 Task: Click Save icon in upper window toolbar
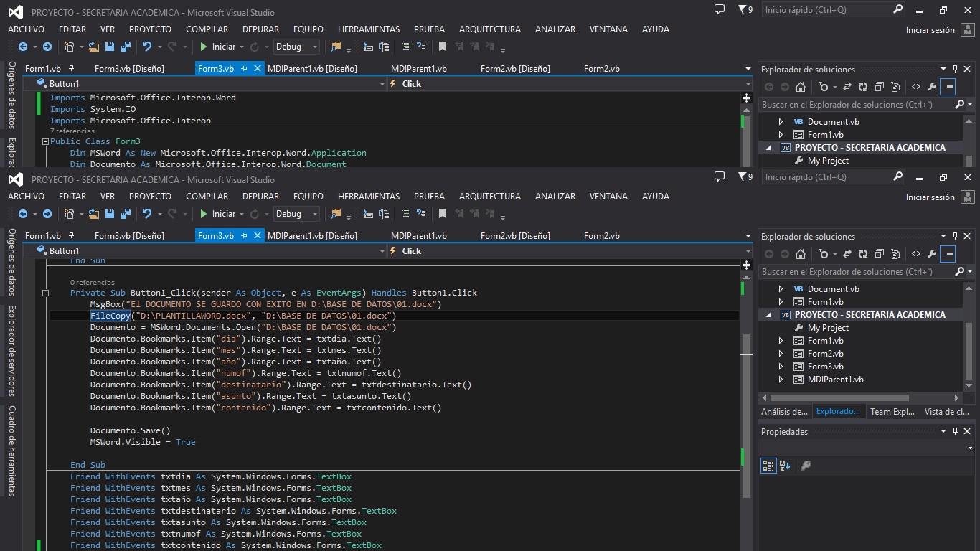tap(110, 47)
